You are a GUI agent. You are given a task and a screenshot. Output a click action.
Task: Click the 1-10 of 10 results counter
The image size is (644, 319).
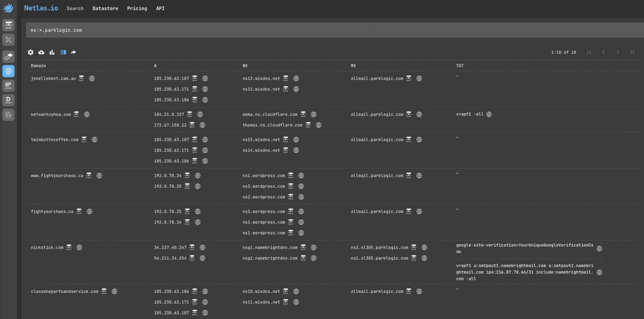563,52
